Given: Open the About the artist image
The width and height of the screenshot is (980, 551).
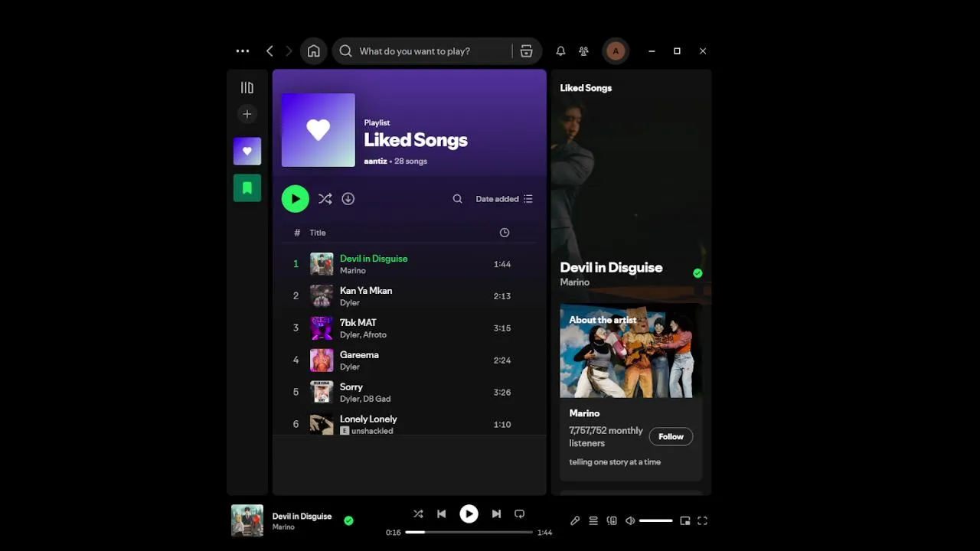Looking at the screenshot, I should tap(631, 351).
